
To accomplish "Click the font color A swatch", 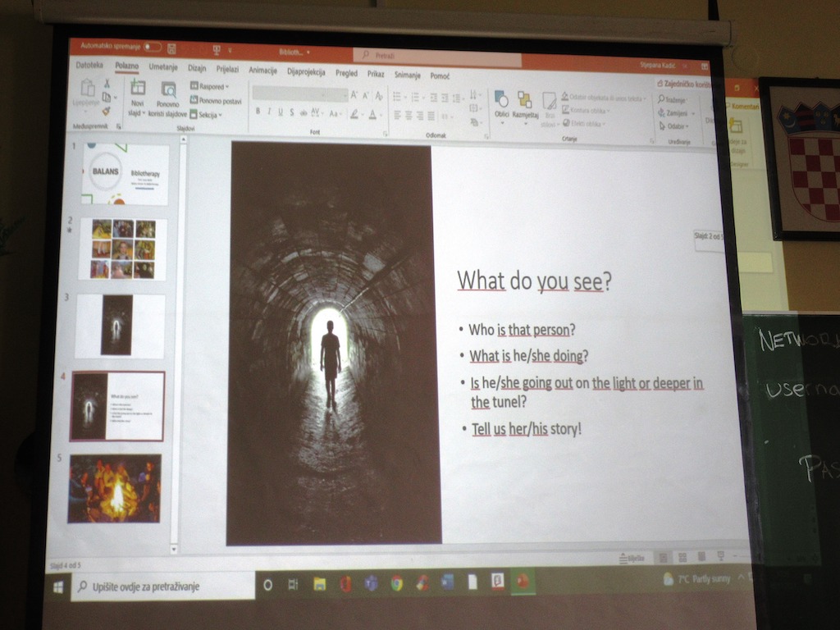I will click(x=373, y=114).
